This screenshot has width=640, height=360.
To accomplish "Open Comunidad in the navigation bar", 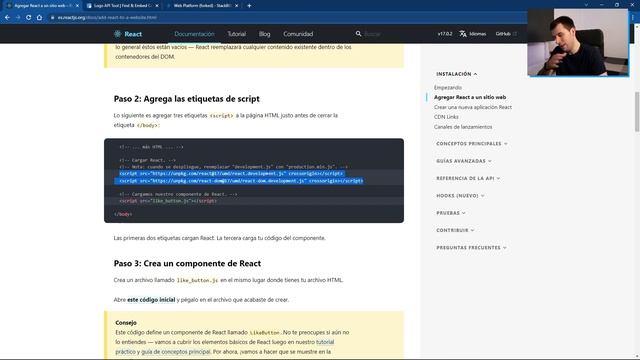I will click(x=298, y=34).
